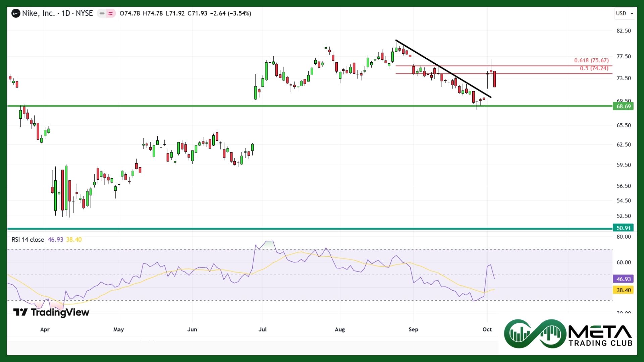This screenshot has width=644, height=362.
Task: Click the gray market status pill icon
Action: [x=102, y=13]
